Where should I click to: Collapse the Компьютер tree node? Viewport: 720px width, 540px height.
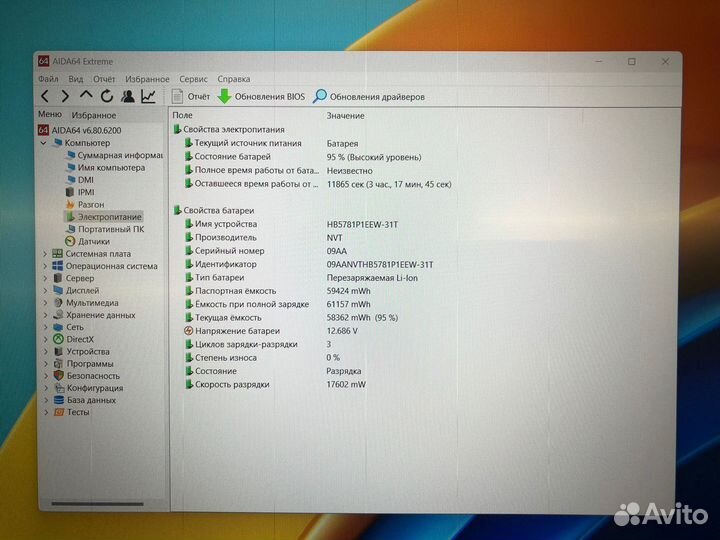[x=44, y=143]
